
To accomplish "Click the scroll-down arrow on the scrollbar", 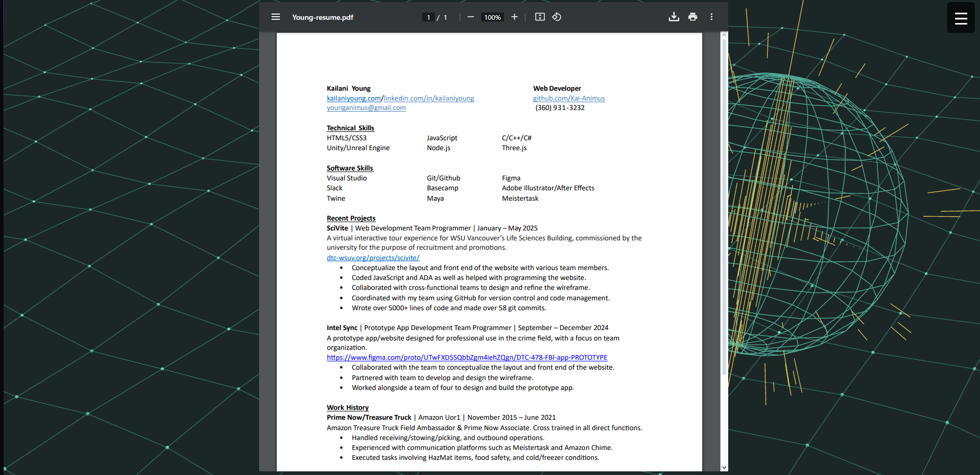I will coord(724,468).
